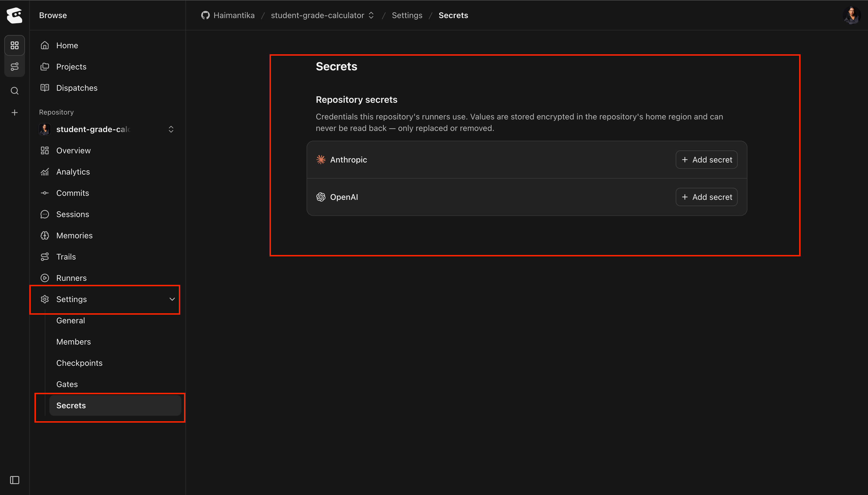
Task: Select Secrets settings subpage
Action: 115,405
